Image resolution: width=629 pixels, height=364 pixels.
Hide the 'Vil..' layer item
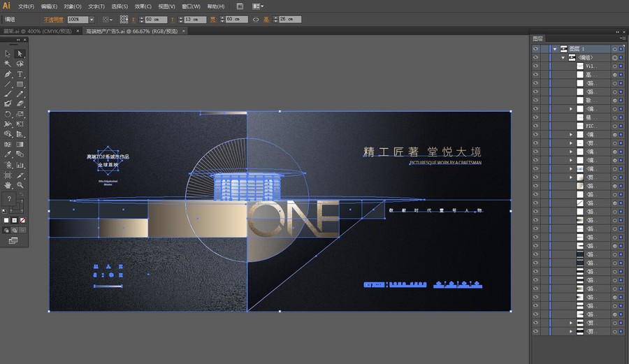coord(535,66)
